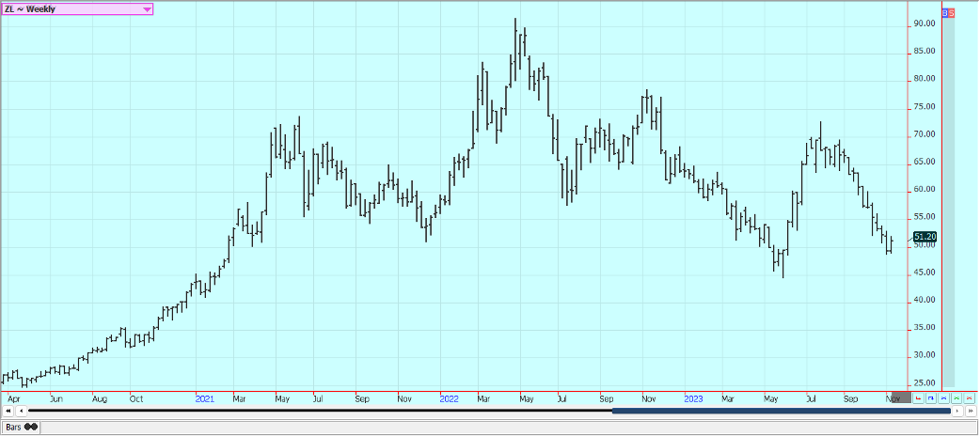Click the 51.20 current price label
Screen dimensions: 980x436
point(925,237)
